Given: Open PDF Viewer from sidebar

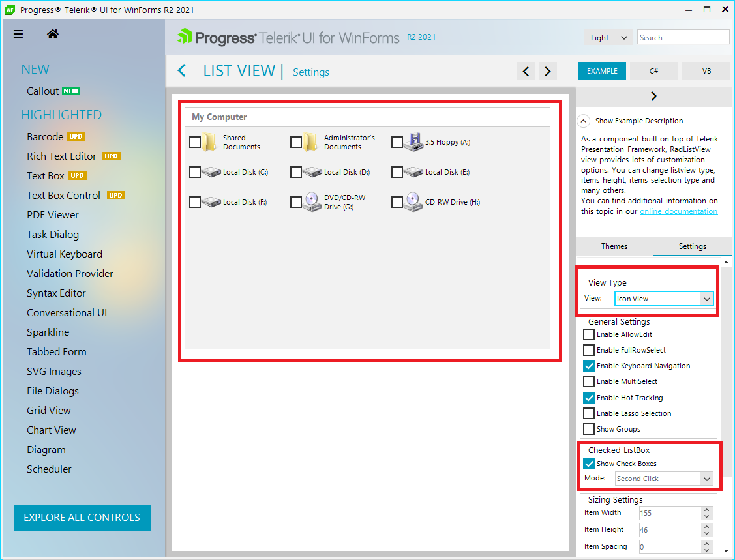Looking at the screenshot, I should (x=52, y=214).
